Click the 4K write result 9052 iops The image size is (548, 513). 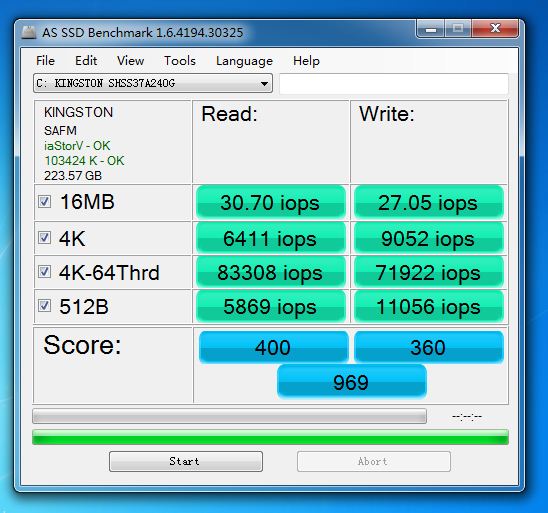429,238
